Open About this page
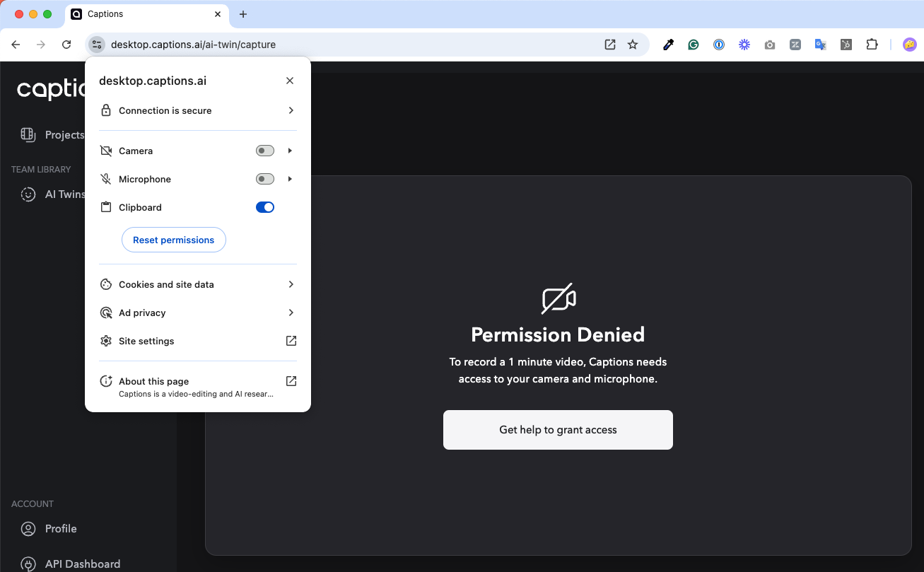Screen dimensions: 924x572 (x=198, y=387)
